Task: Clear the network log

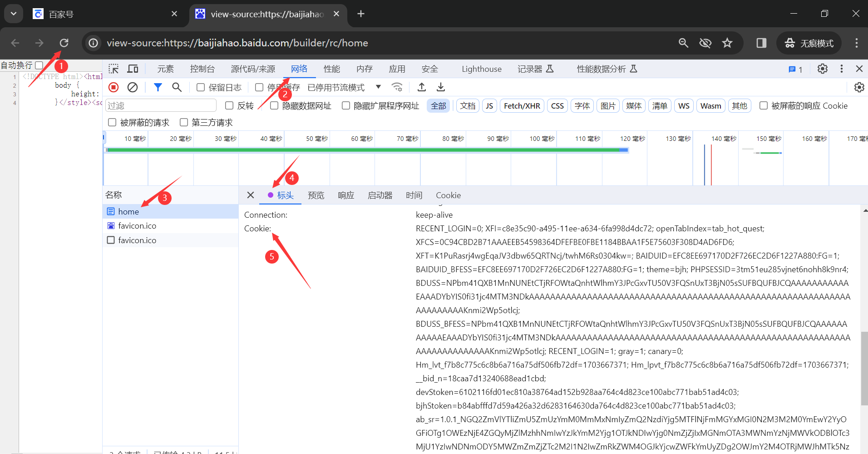Action: [133, 87]
